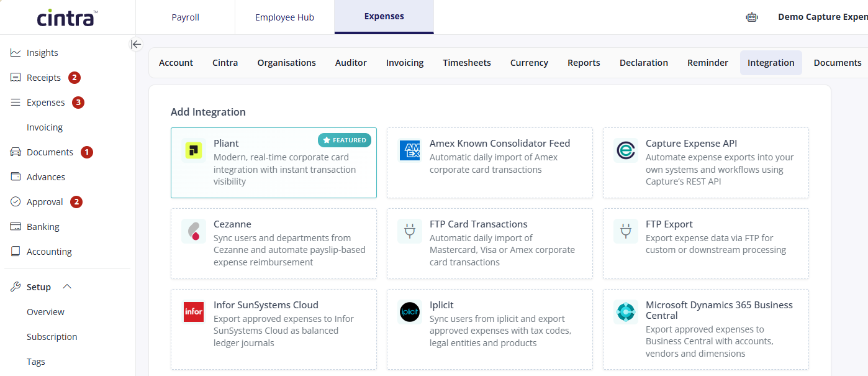Collapse the Setup section chevron
The width and height of the screenshot is (868, 376).
pyautogui.click(x=68, y=287)
